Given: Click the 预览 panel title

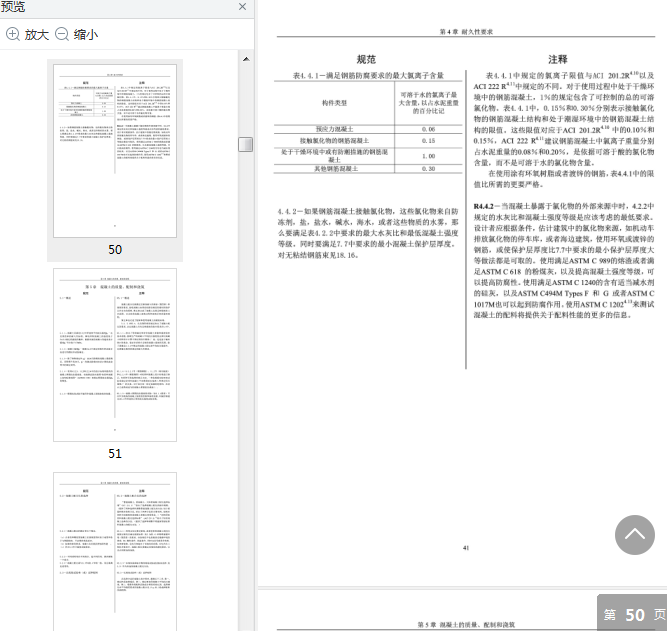Looking at the screenshot, I should pos(12,6).
